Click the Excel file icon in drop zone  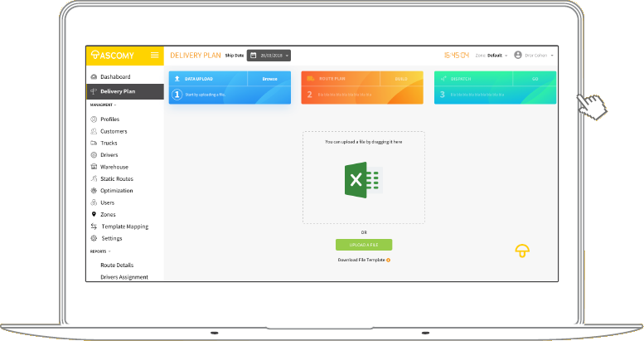pos(363,178)
